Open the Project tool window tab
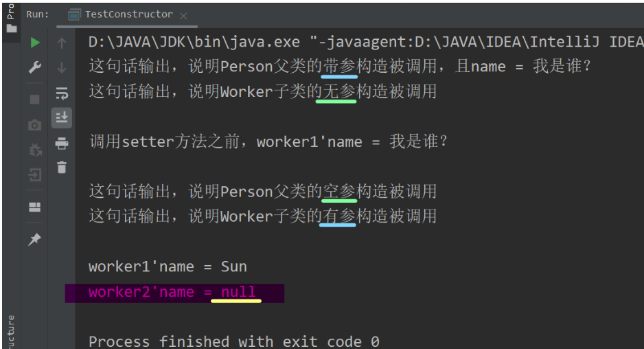This screenshot has height=349, width=644. 11,17
